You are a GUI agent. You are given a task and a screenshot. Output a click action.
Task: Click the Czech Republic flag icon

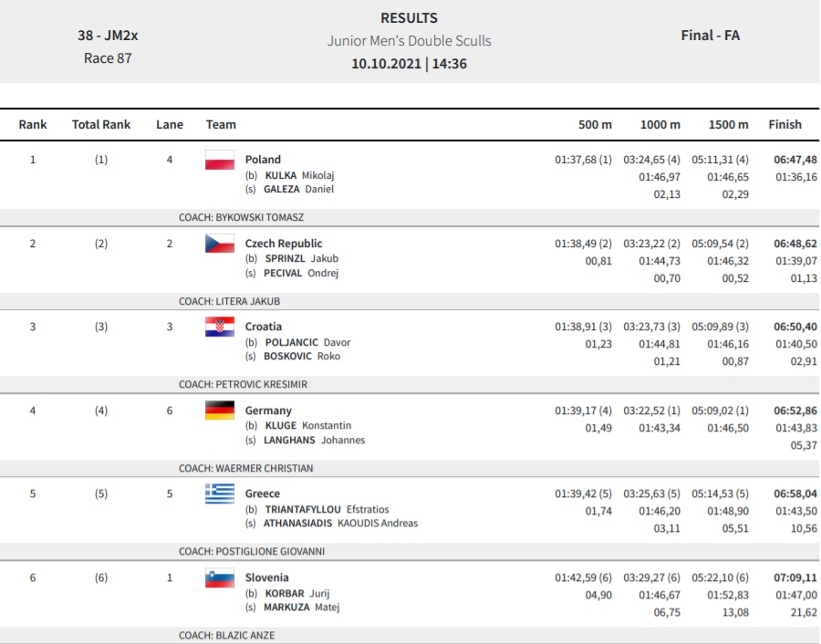click(x=220, y=244)
